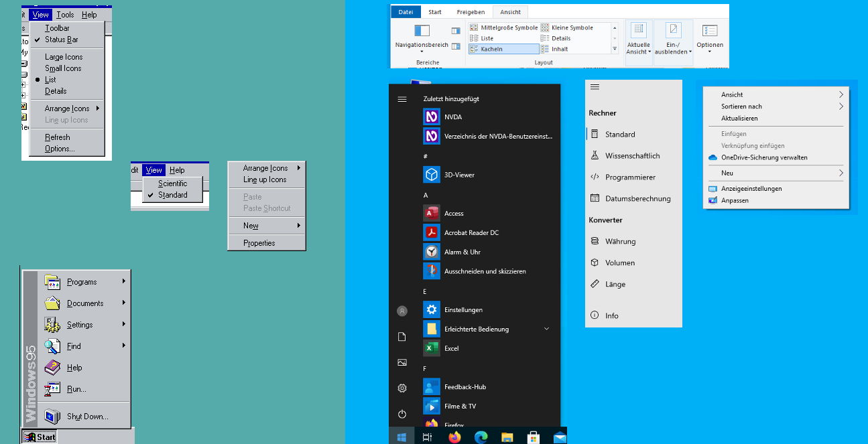Expand the Neu submenu in context menu
Screen dimensions: 868x444
[776, 173]
